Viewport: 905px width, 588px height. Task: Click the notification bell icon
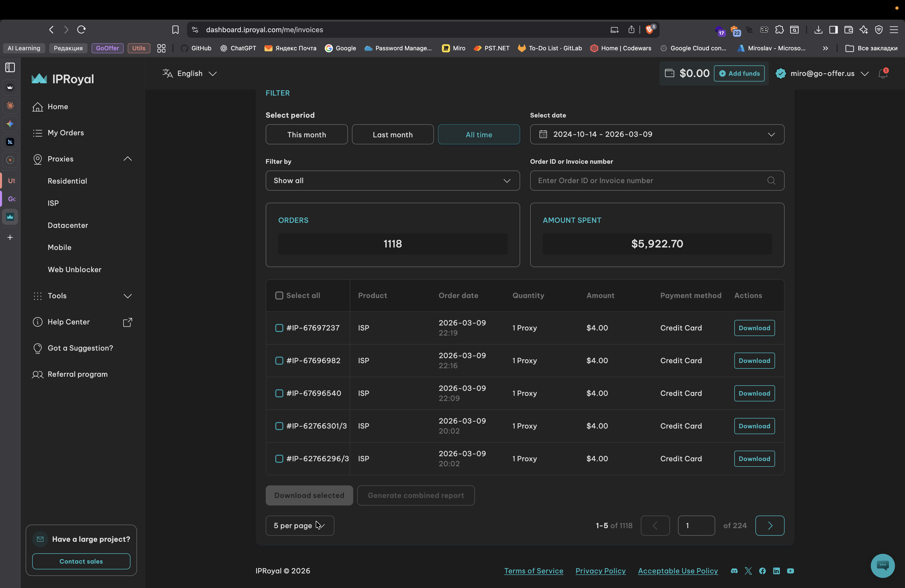point(883,74)
